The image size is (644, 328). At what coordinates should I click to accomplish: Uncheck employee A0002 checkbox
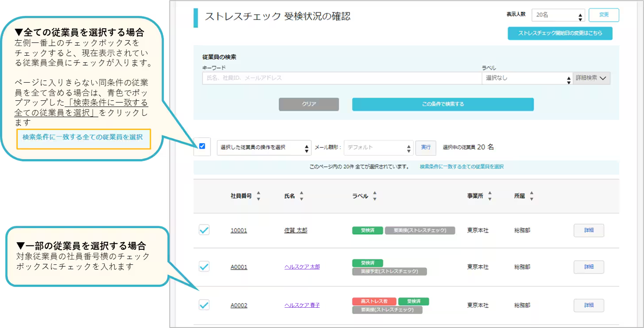click(x=204, y=305)
